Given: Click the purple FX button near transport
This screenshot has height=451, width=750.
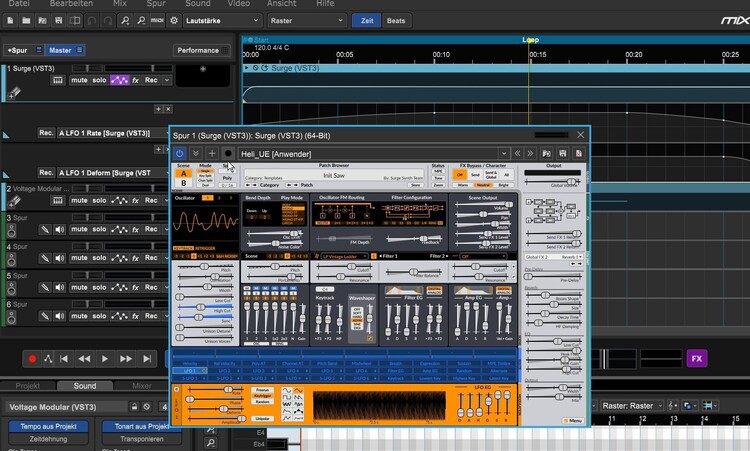Looking at the screenshot, I should point(697,358).
